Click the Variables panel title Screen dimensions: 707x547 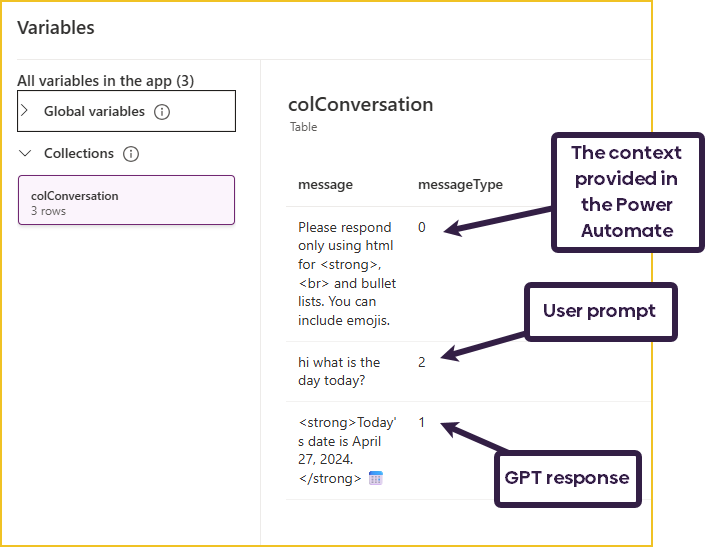click(56, 28)
